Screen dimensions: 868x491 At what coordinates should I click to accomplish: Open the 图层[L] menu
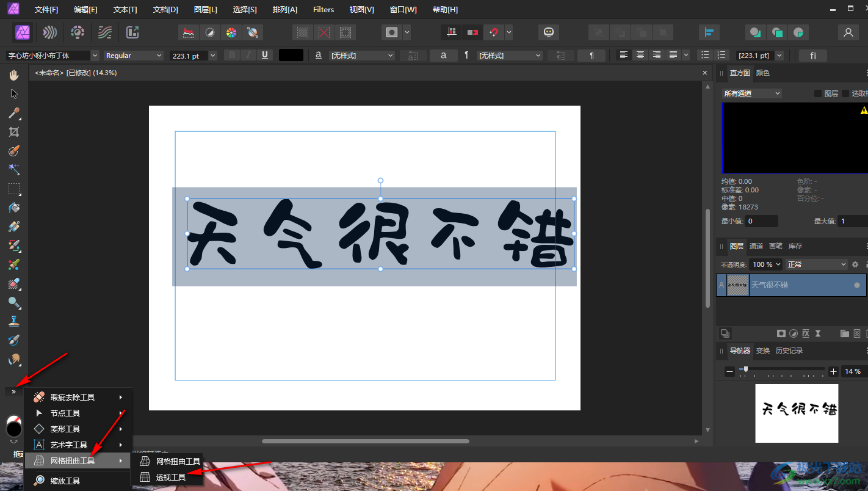[x=205, y=10]
